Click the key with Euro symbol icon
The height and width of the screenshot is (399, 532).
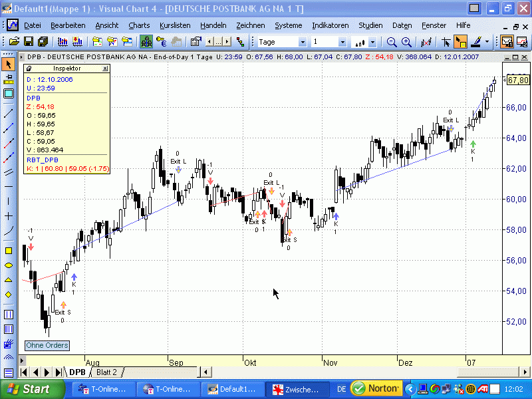click(x=161, y=42)
